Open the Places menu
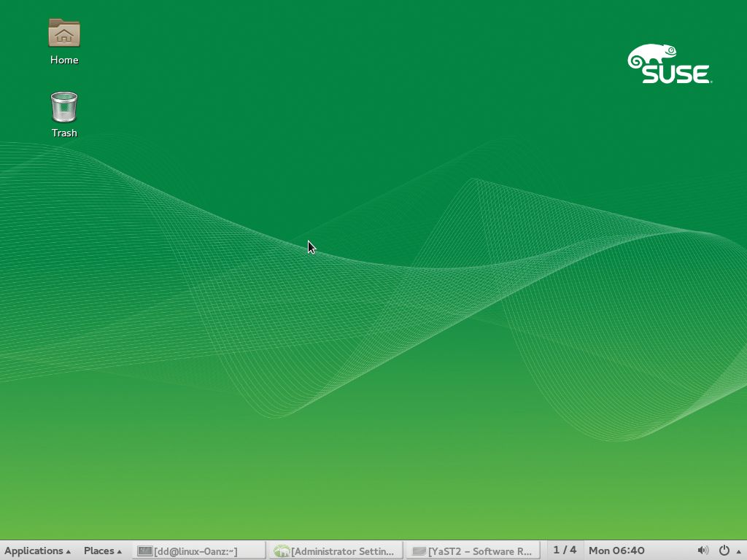747x560 pixels. click(x=98, y=551)
